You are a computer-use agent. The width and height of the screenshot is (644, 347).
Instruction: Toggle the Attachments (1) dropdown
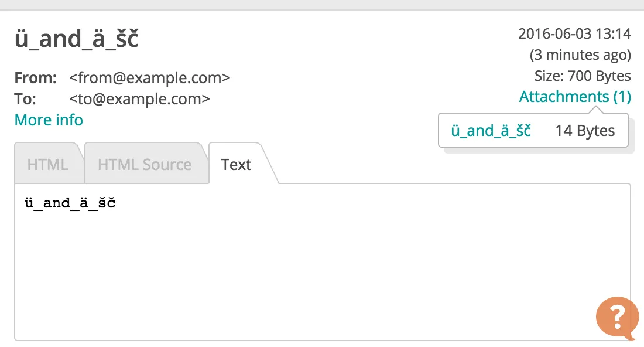tap(574, 97)
